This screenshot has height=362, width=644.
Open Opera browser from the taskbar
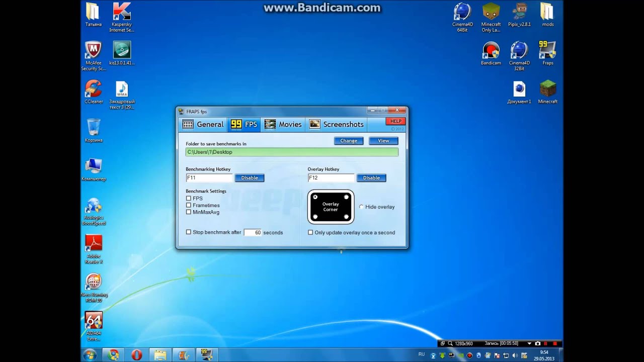136,355
